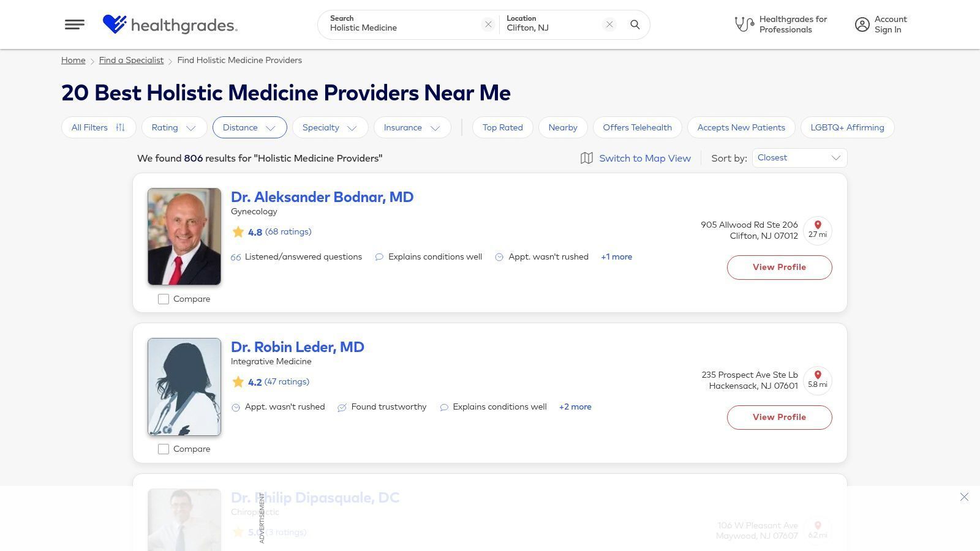
Task: Click the stethoscope Healthgrades for Professionals icon
Action: pyautogui.click(x=744, y=24)
